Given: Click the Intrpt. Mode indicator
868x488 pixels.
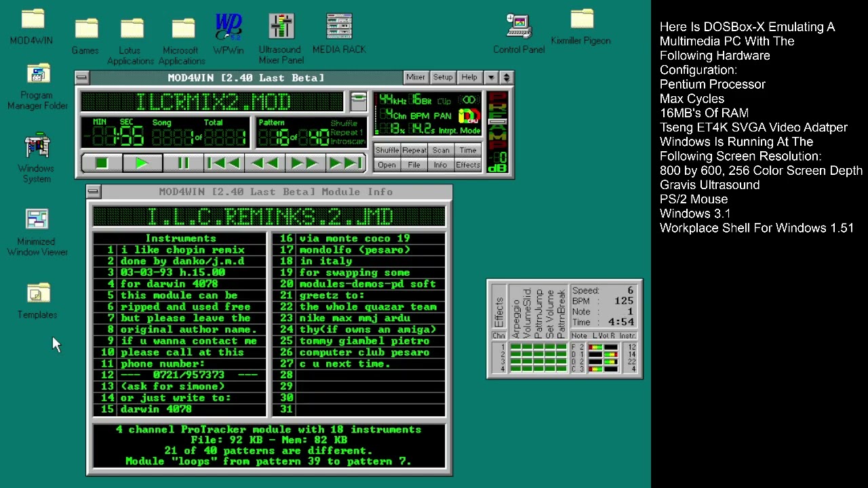Looking at the screenshot, I should (460, 130).
